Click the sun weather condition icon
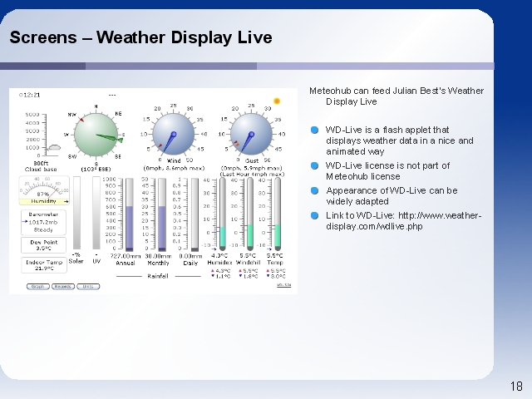The image size is (532, 399). (277, 101)
